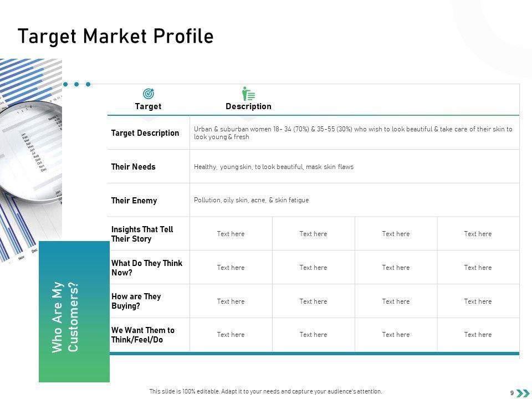Viewport: 532px width, 399px height.
Task: Select What Do They Think Now label
Action: click(x=147, y=268)
